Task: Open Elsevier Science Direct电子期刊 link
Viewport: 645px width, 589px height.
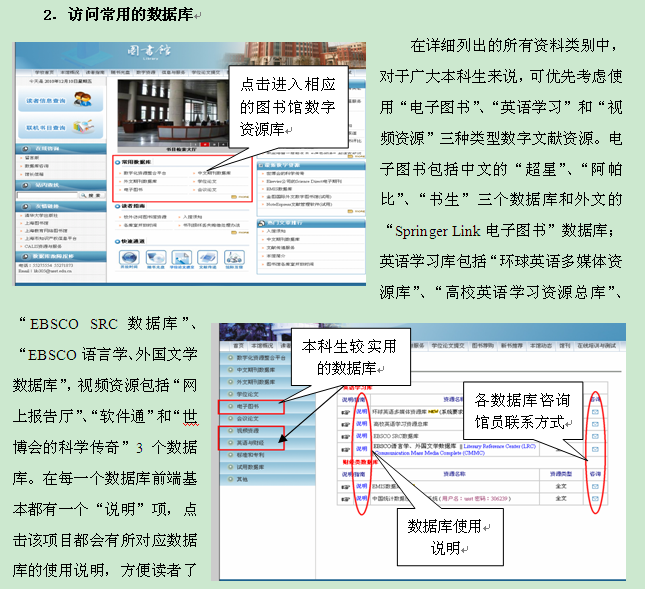Action: click(304, 181)
